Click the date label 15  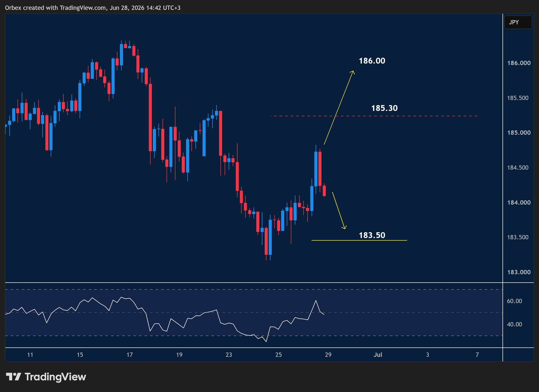pyautogui.click(x=80, y=355)
